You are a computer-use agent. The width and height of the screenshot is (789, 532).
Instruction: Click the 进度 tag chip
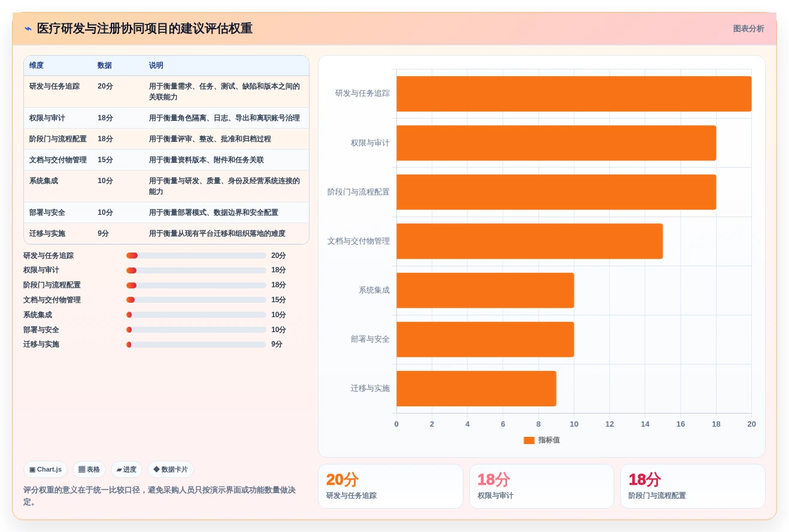126,470
